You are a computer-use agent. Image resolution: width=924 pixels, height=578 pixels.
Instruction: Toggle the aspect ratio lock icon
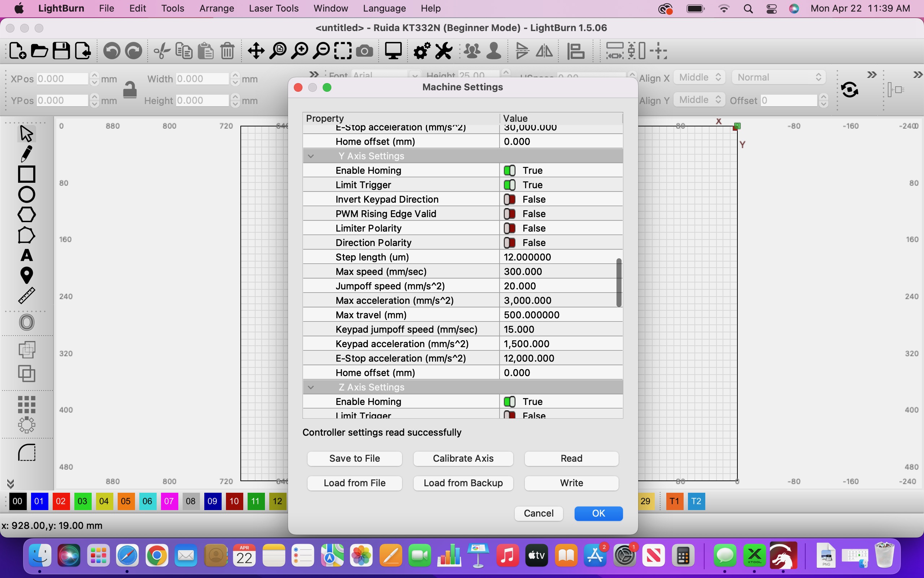tap(130, 90)
